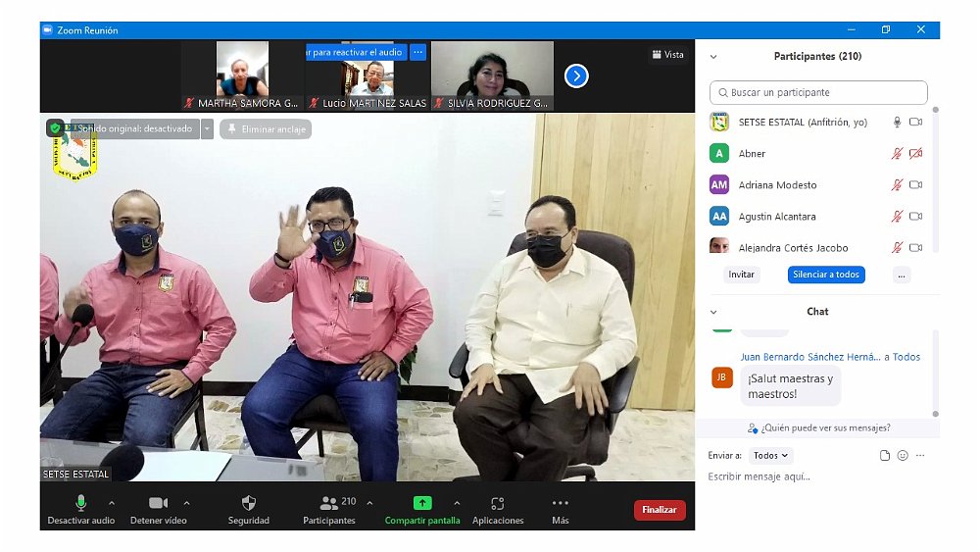Collapse the Participantes panel chevron
980x552 pixels.
pos(713,57)
